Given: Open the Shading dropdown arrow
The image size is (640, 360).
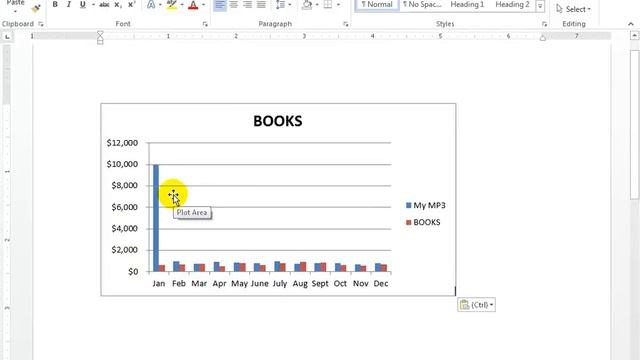Looking at the screenshot, I should pos(317,5).
